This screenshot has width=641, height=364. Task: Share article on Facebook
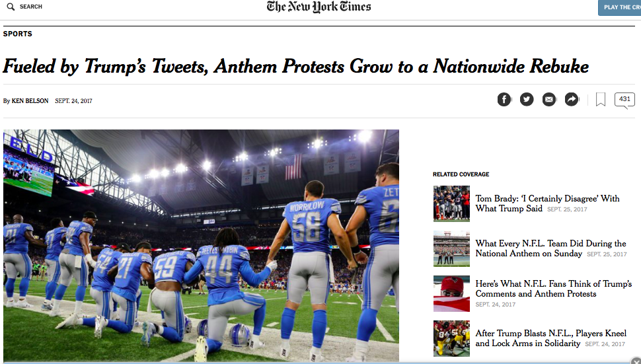coord(504,99)
